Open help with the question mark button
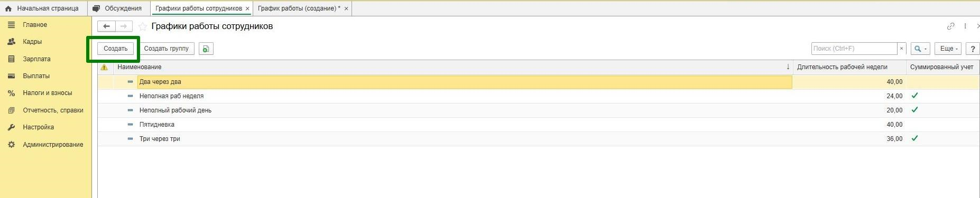 (x=973, y=49)
